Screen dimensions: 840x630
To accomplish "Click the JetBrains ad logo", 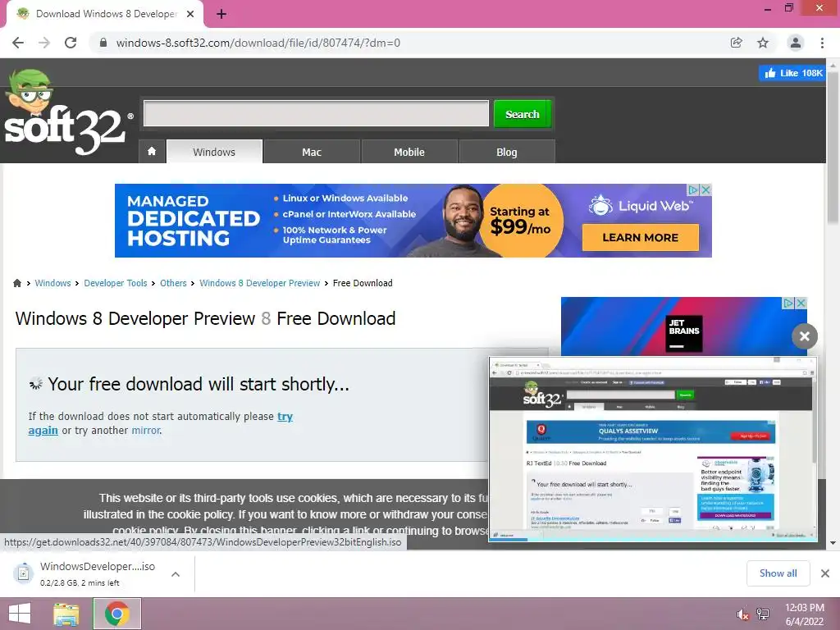I will [683, 333].
